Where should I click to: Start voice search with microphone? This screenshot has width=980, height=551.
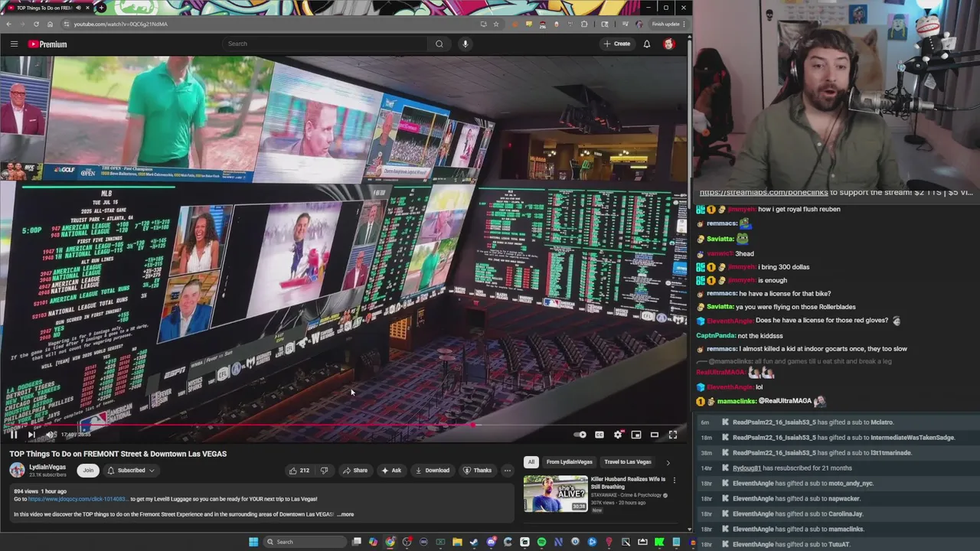[x=465, y=44]
